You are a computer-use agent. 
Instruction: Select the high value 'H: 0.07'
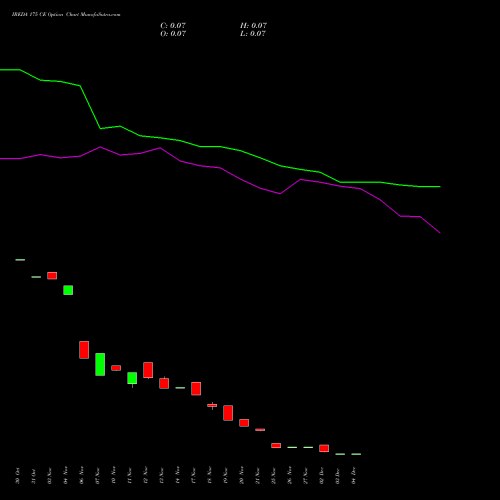click(x=253, y=26)
